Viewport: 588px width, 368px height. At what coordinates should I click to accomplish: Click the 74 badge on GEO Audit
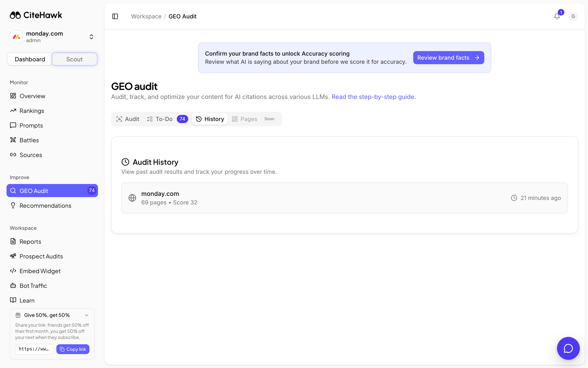pyautogui.click(x=92, y=191)
